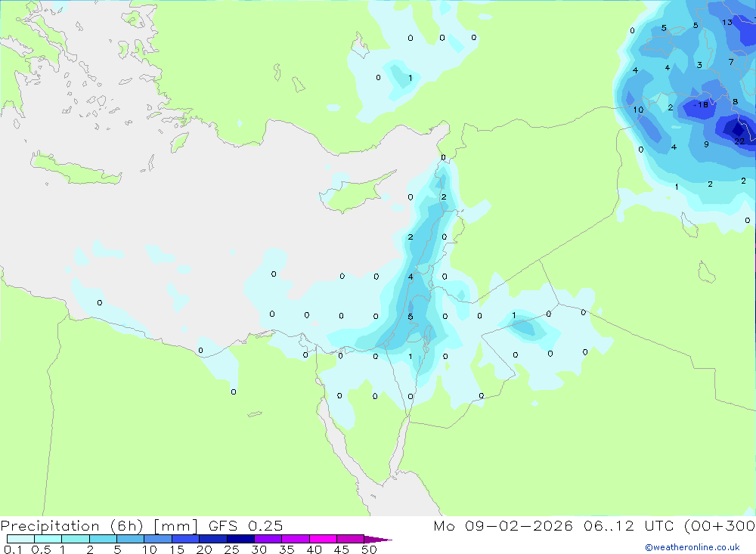Click the 0.5–1 mm legend color box
Screen dimensions: 756x554
(x=48, y=539)
